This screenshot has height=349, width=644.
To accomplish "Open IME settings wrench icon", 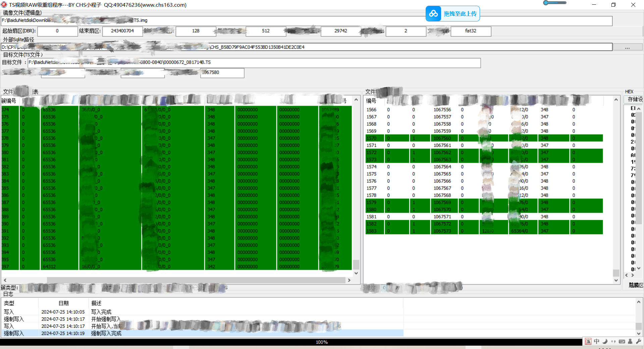I will [638, 342].
